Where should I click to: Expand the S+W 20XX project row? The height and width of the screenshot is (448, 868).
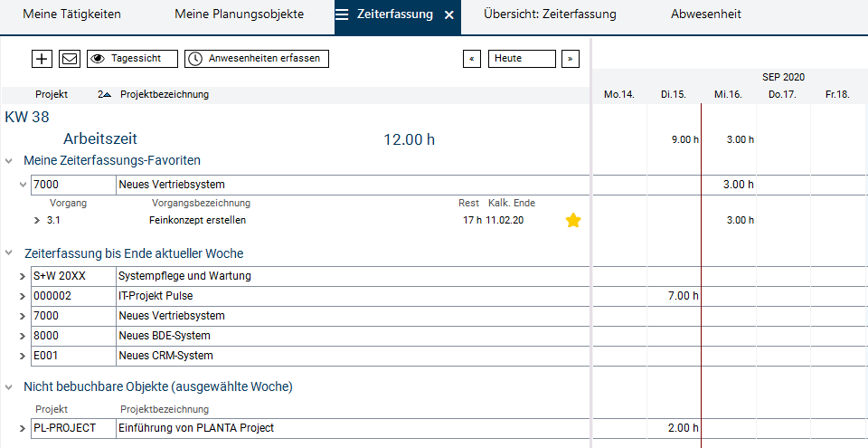[23, 276]
